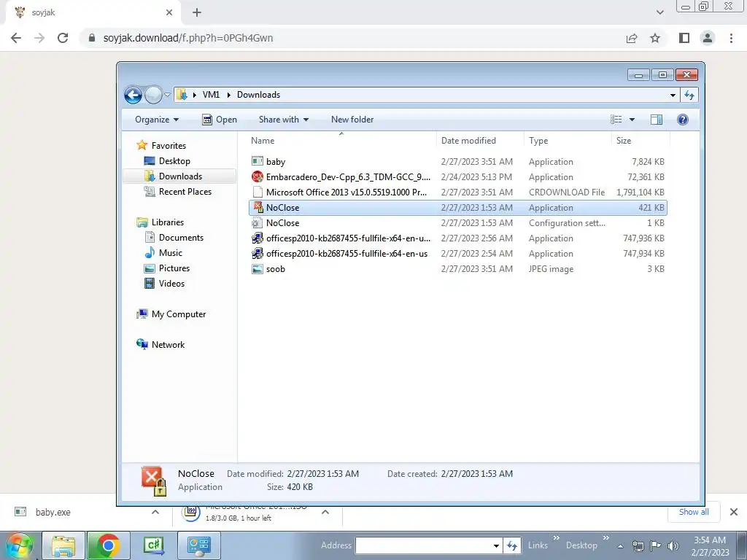The image size is (747, 560).
Task: Close the soyjak tab
Action: 169,12
